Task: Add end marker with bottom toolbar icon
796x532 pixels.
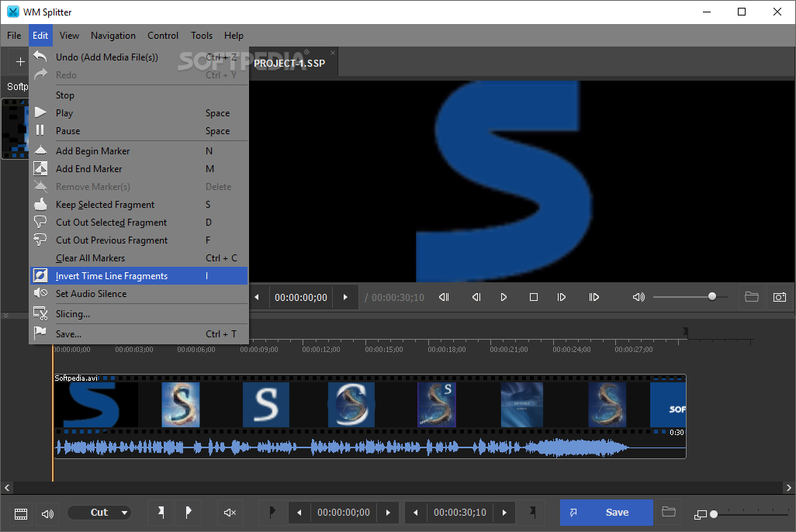Action: [x=189, y=513]
